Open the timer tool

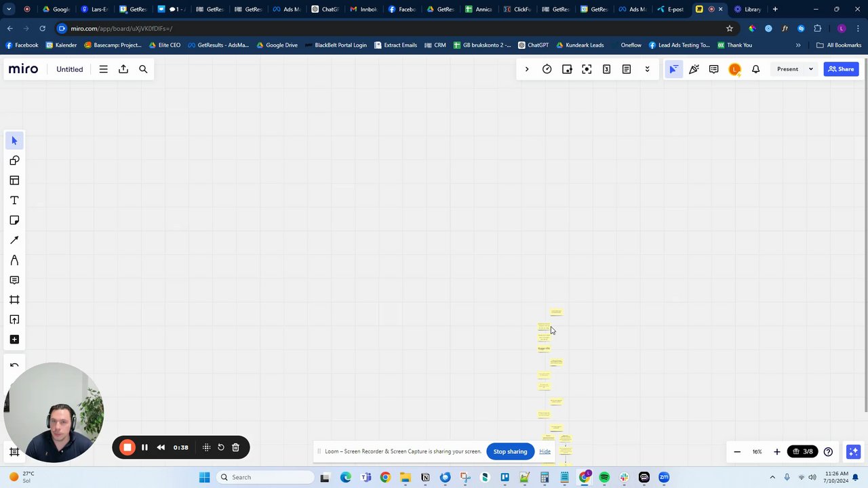[x=547, y=69]
